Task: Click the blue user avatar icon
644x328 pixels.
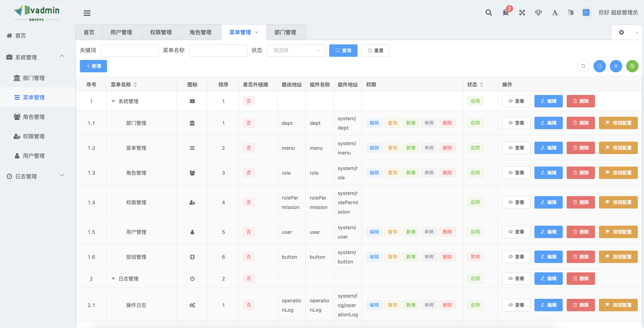Action: [586, 12]
